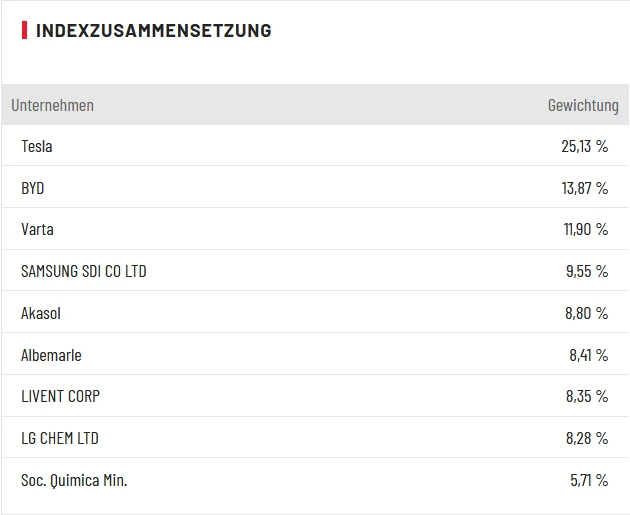Click the Albemarle company name

[x=51, y=355]
